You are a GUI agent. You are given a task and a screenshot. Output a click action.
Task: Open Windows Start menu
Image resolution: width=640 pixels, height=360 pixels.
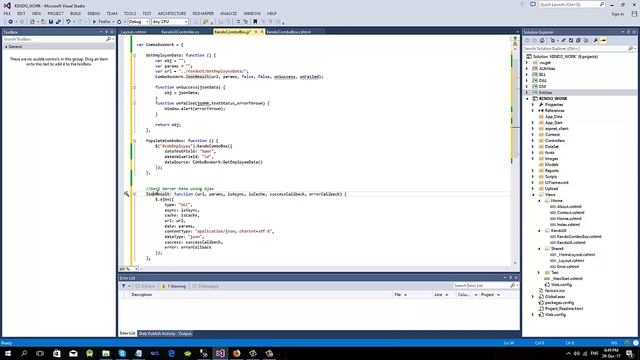(x=7, y=353)
